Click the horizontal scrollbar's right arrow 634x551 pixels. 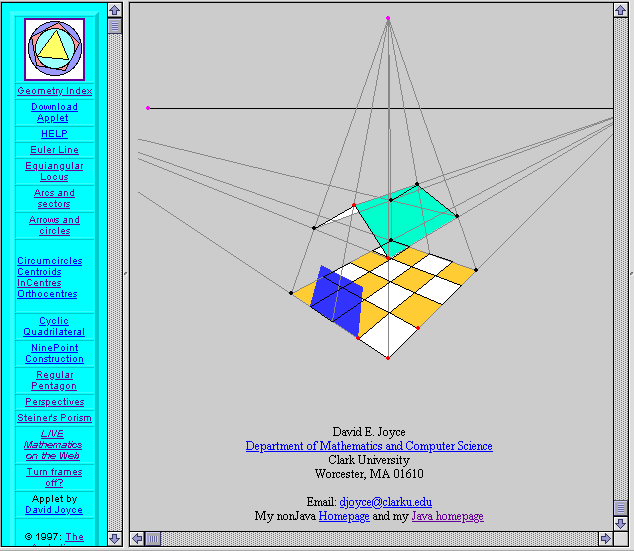point(605,538)
